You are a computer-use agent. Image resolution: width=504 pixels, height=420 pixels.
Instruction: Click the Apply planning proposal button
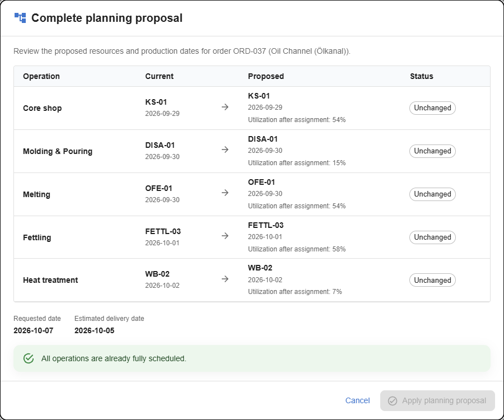437,401
